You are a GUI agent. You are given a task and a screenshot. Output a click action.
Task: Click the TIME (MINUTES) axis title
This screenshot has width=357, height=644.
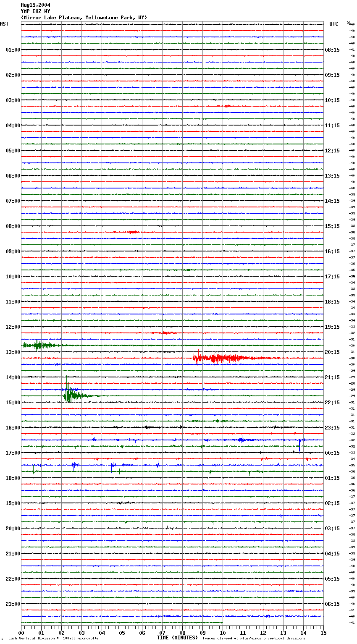[177, 638]
